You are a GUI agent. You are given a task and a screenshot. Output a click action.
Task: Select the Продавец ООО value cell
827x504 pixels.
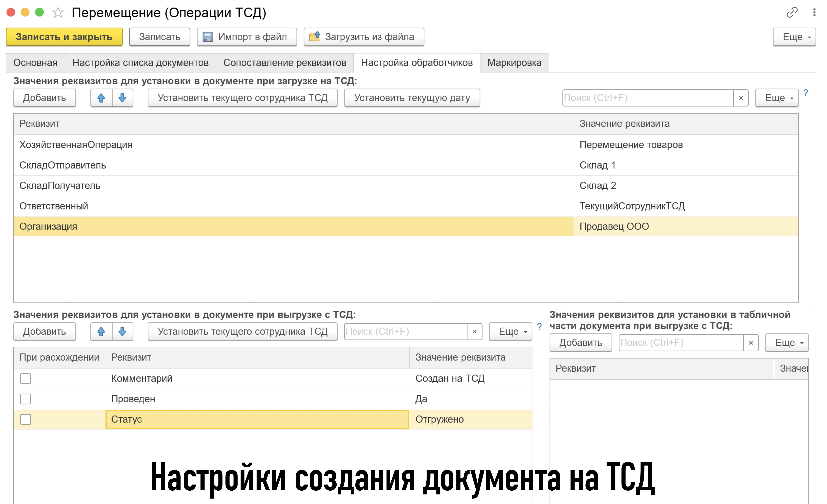686,227
